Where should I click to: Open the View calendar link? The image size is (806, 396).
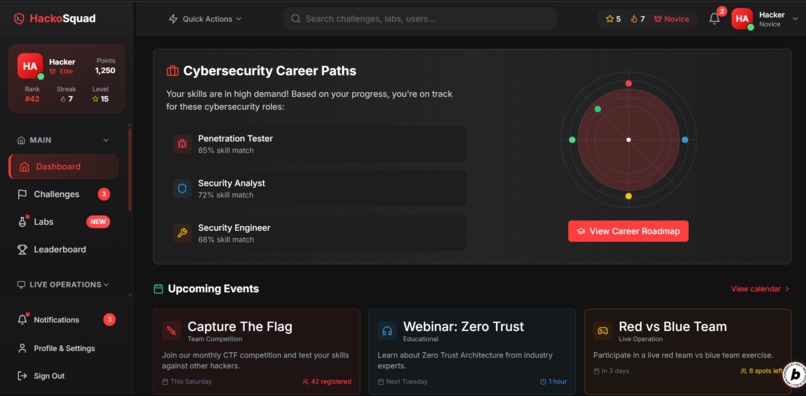pyautogui.click(x=760, y=289)
